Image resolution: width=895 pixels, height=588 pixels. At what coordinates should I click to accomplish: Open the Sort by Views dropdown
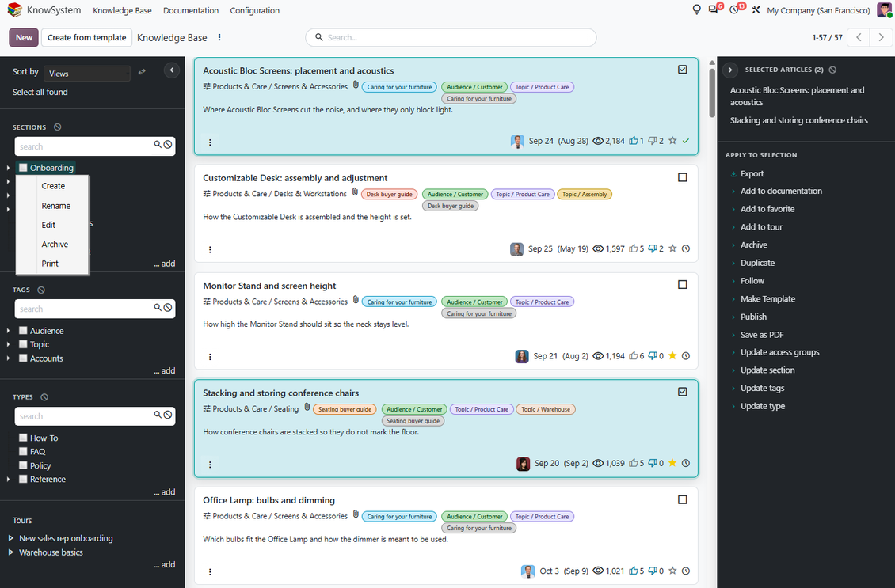coord(87,74)
